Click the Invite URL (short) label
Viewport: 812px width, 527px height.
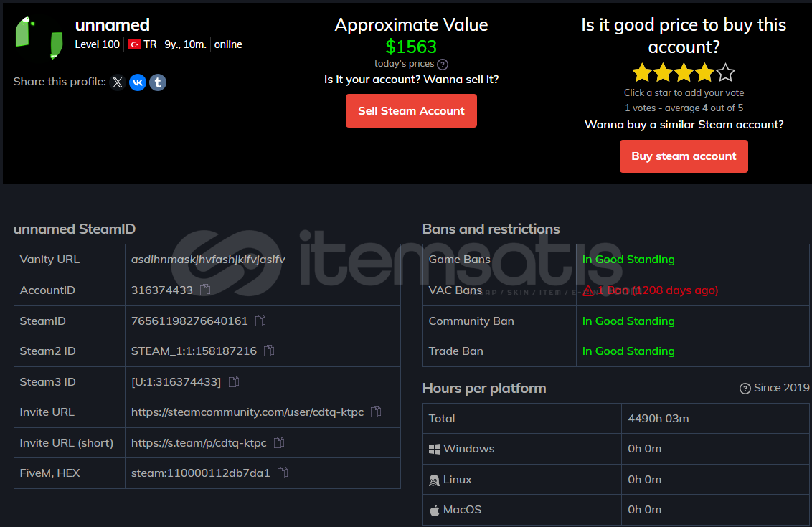[x=66, y=443]
